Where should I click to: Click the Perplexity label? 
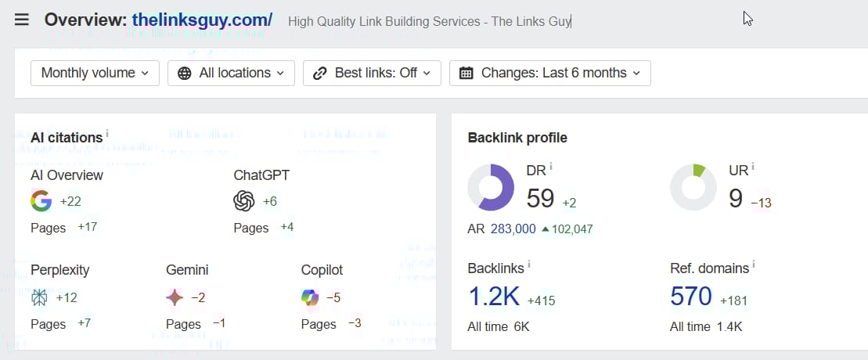pyautogui.click(x=60, y=270)
